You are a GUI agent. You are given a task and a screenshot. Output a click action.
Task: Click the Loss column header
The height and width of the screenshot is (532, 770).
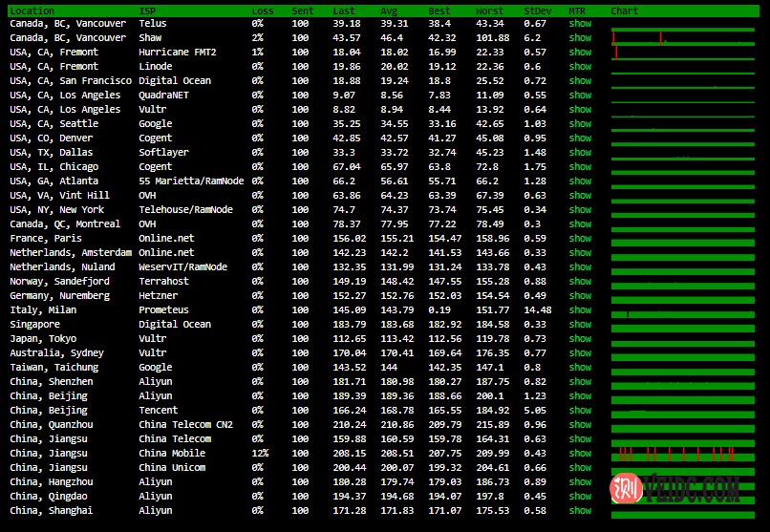262,11
